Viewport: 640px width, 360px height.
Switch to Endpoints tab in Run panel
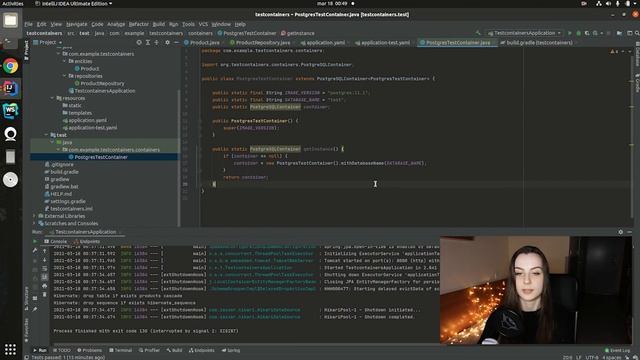(x=87, y=242)
